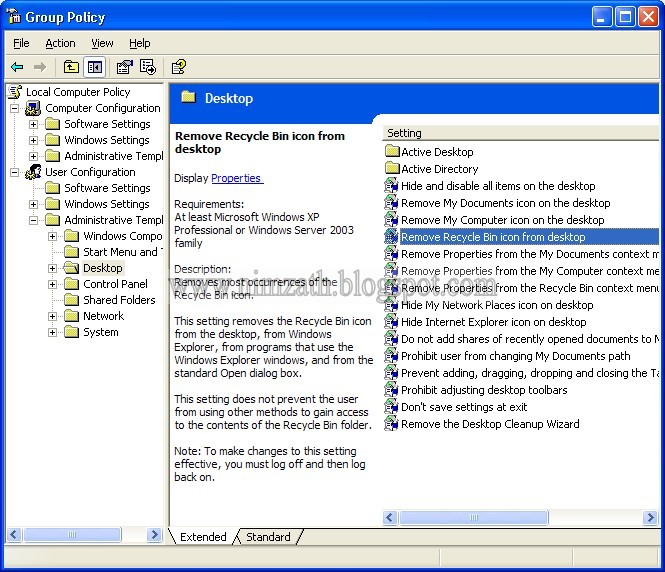The image size is (665, 572).
Task: Click the Up one level toolbar icon
Action: coord(71,67)
